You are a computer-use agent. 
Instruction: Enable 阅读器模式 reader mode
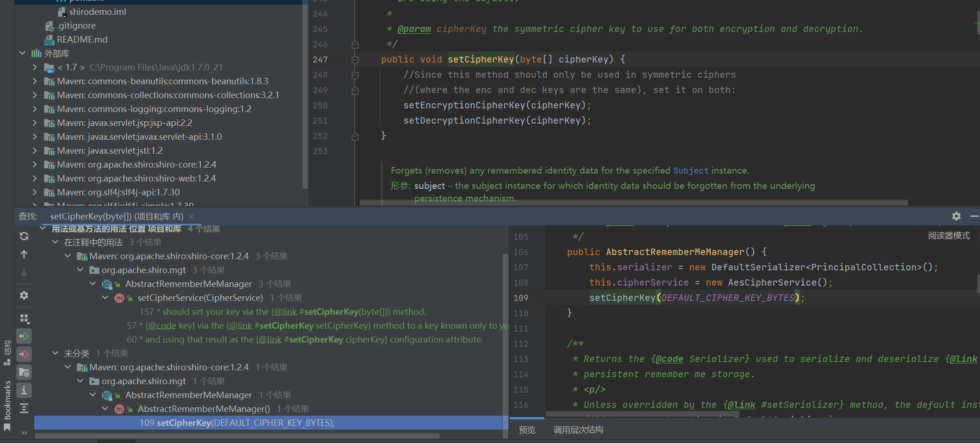[949, 236]
